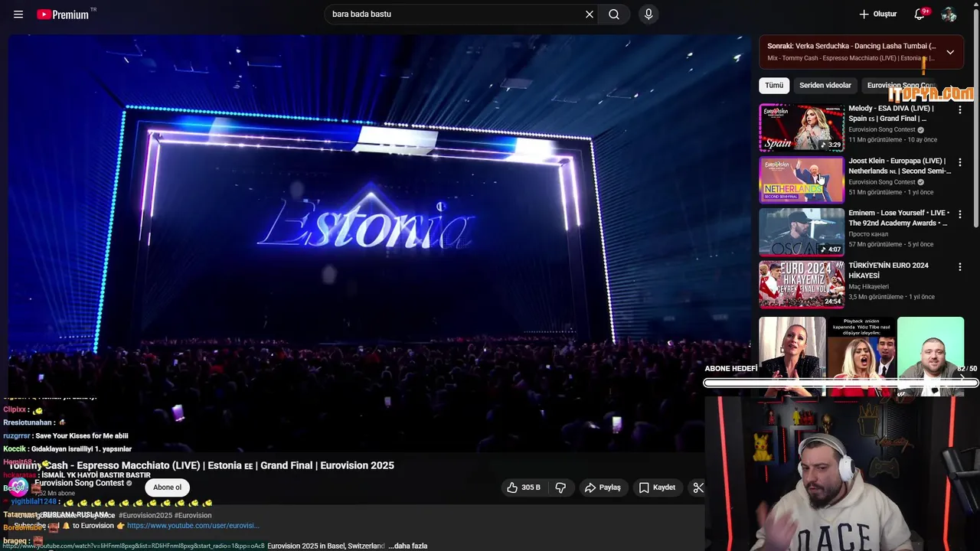The width and height of the screenshot is (980, 551).
Task: Open options menu for Joost Klein Europapa
Action: coord(960,162)
